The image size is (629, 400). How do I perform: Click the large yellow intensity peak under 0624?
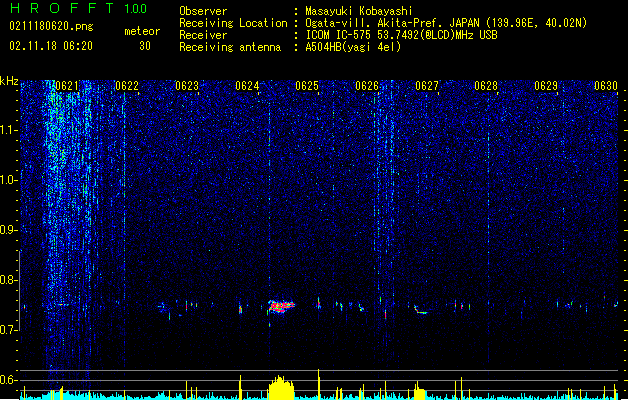tap(282, 388)
